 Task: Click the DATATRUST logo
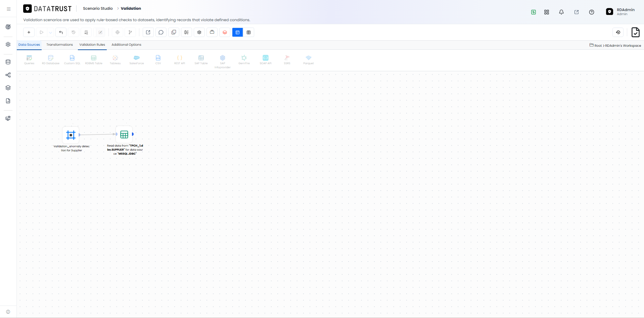(x=47, y=9)
